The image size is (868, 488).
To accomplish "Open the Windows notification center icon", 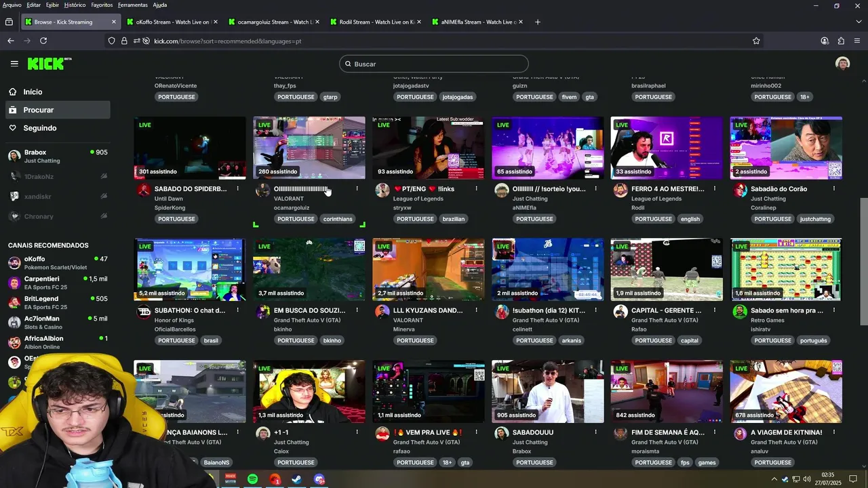I will pos(853,479).
